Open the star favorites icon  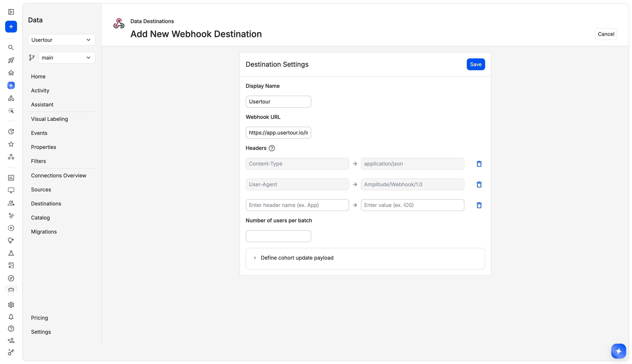coord(11,144)
